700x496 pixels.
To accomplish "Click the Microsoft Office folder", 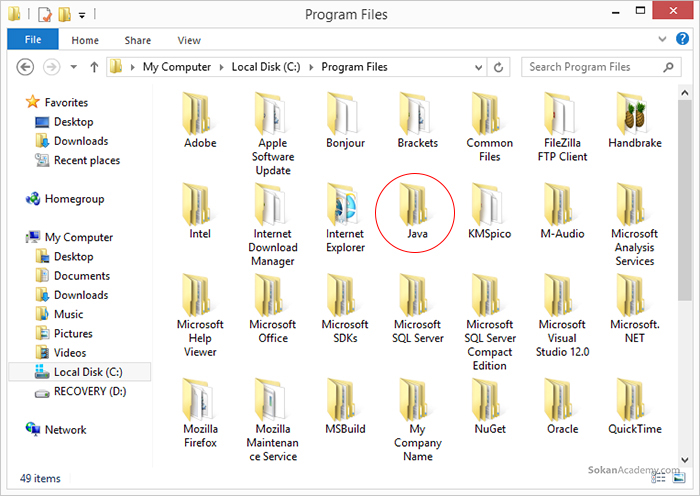I will tap(272, 309).
